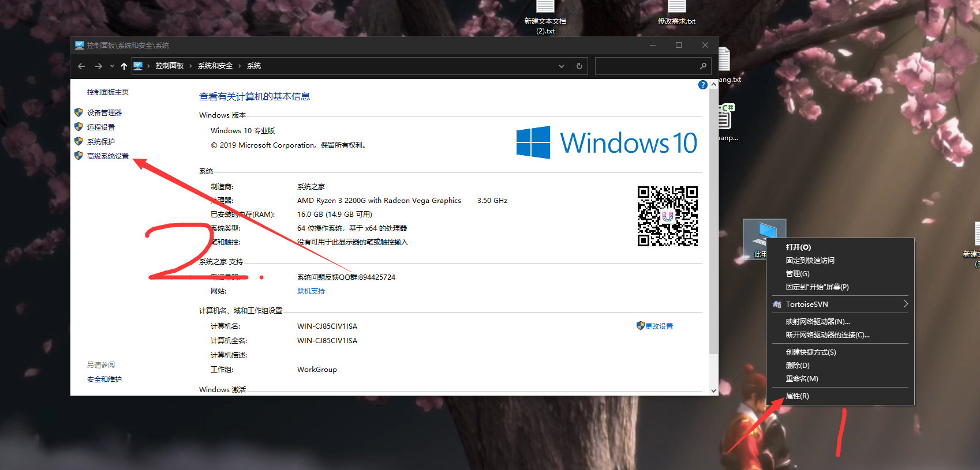
Task: Minimize the system control panel window
Action: pyautogui.click(x=653, y=45)
